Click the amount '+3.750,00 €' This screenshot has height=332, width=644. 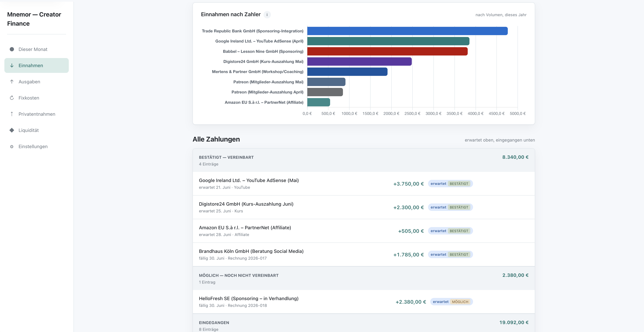[x=408, y=184]
